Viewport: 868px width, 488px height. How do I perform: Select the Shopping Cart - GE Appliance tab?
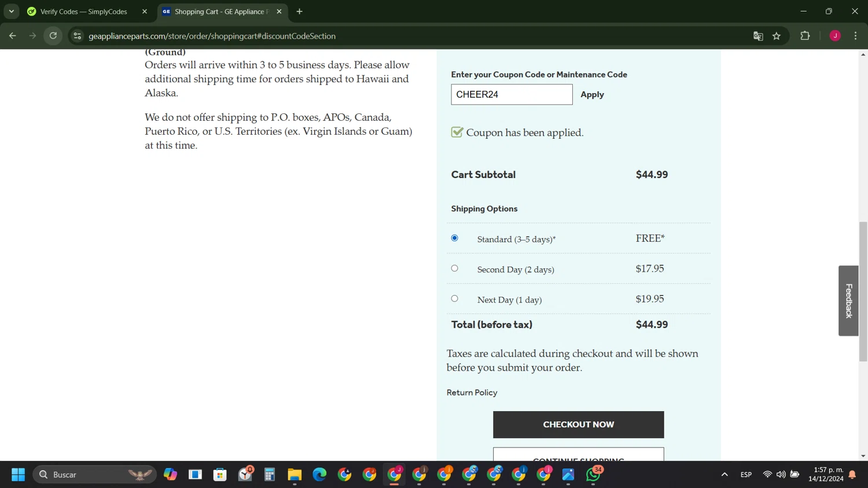coord(222,12)
